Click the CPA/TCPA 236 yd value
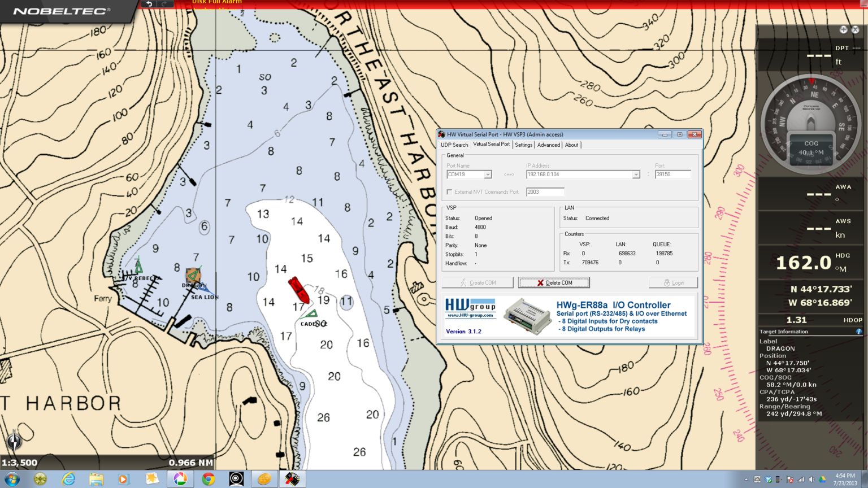The image size is (868, 488). (x=791, y=399)
